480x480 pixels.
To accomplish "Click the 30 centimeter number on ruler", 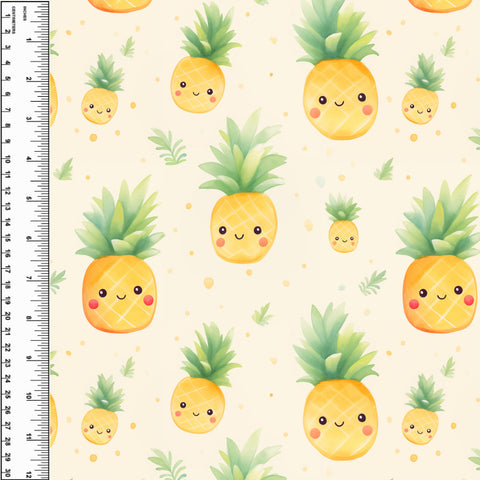I will [7, 473].
